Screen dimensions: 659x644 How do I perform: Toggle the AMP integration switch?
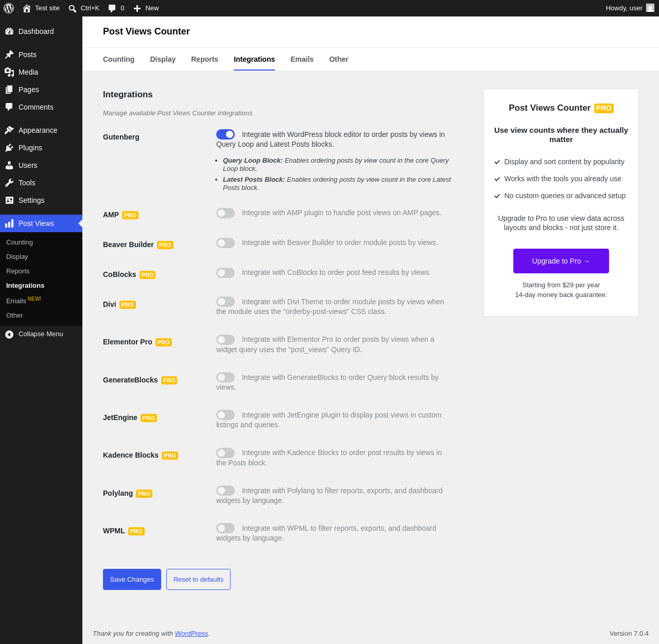pos(226,213)
